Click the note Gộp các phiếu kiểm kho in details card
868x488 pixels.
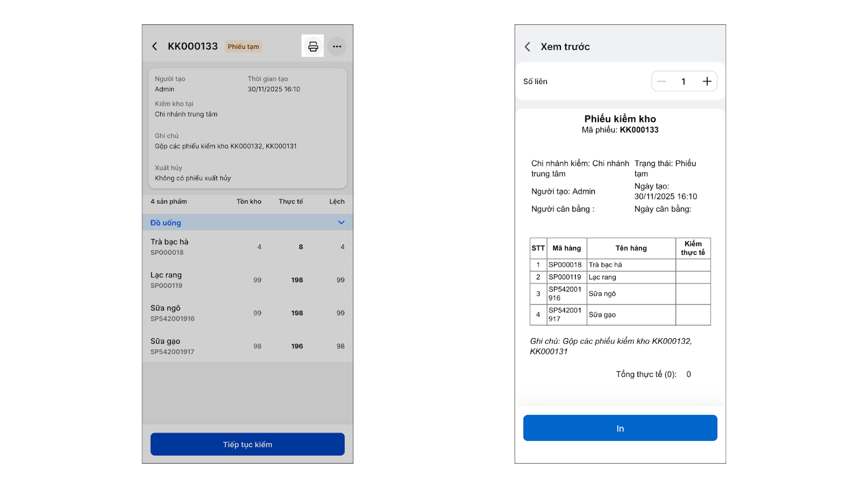pos(226,146)
